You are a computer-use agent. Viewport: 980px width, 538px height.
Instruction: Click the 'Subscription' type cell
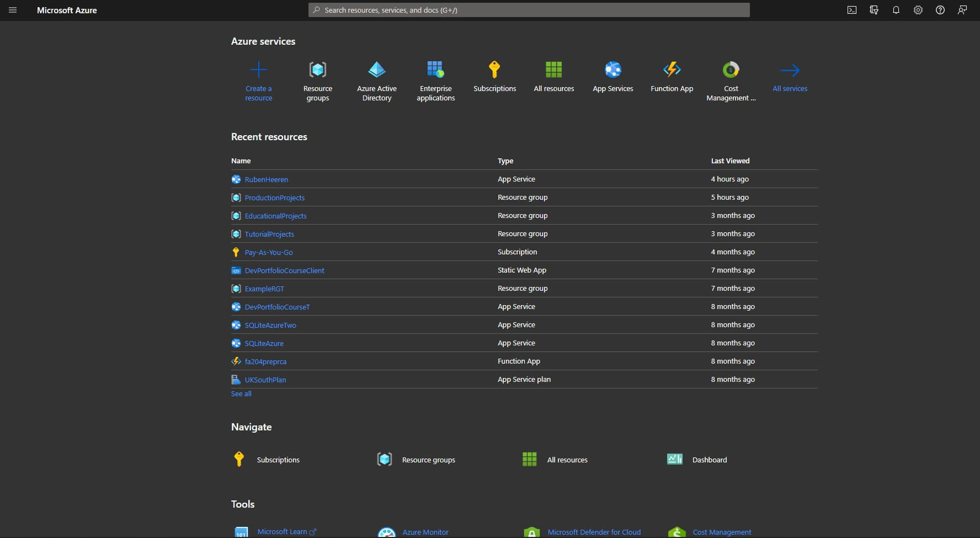517,252
